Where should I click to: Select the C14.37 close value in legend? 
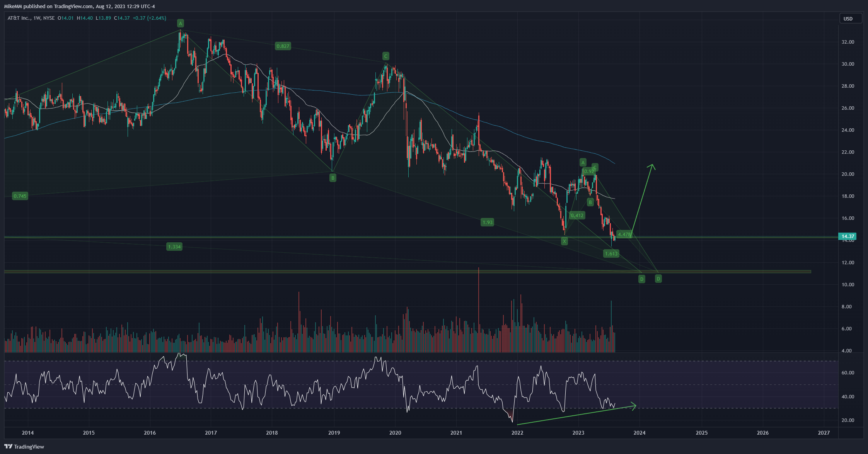click(x=122, y=18)
